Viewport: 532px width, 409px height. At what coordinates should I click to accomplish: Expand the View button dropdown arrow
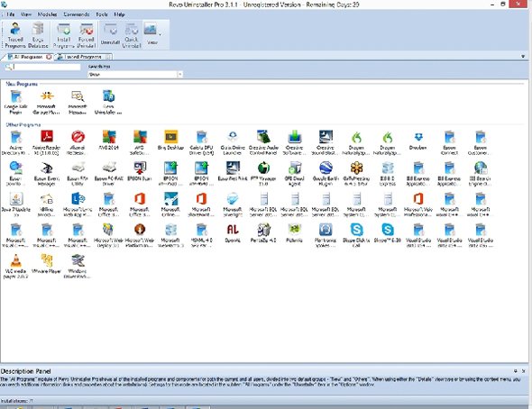click(160, 34)
